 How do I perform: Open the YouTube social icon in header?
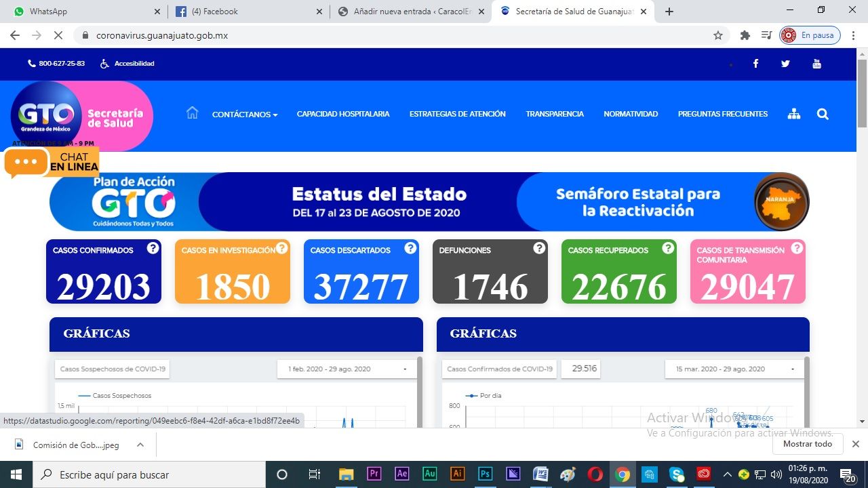[x=816, y=64]
